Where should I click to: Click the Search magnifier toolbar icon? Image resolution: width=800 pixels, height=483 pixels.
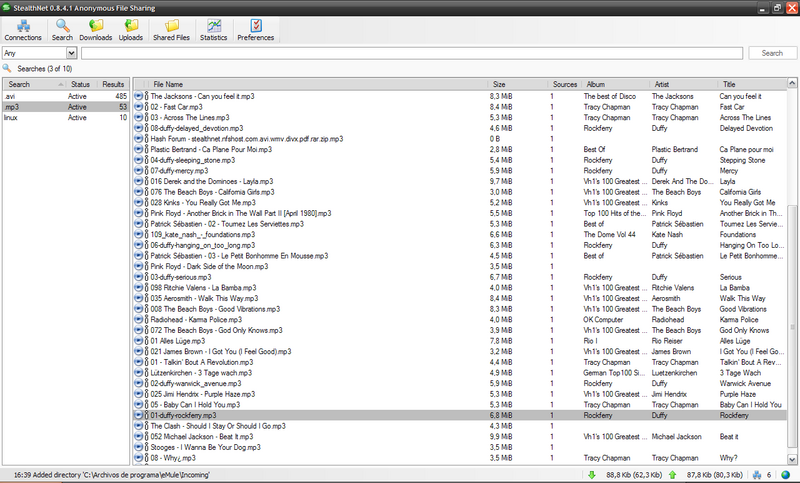pyautogui.click(x=62, y=29)
